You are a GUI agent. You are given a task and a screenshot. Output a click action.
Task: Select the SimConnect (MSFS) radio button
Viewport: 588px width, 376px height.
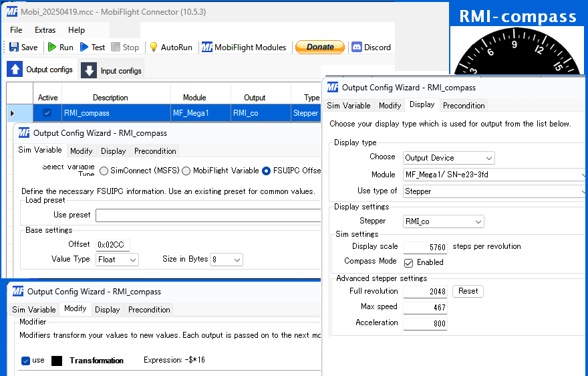click(x=104, y=171)
